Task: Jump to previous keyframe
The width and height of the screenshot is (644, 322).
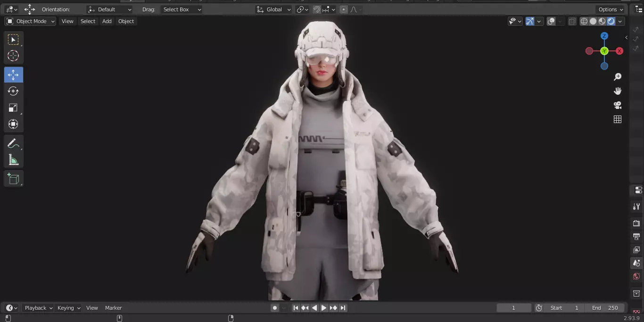Action: [305, 308]
